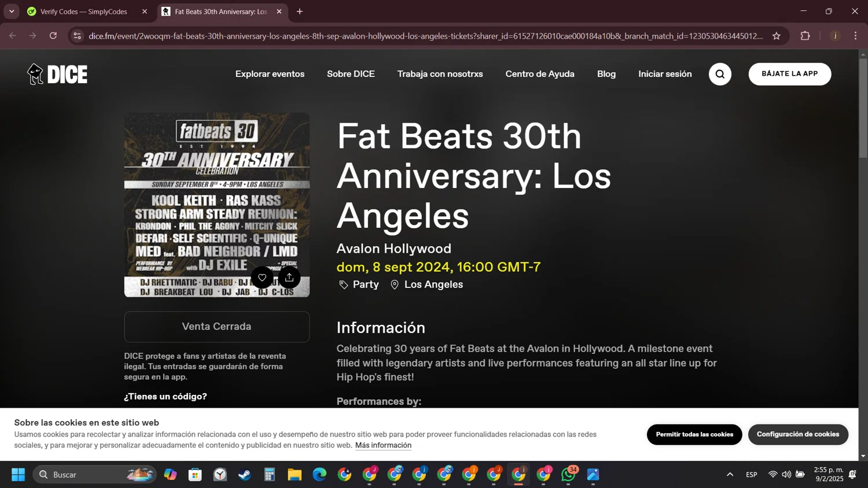Screen dimensions: 868x488
Task: Open Explorar eventos menu
Action: pyautogui.click(x=270, y=74)
